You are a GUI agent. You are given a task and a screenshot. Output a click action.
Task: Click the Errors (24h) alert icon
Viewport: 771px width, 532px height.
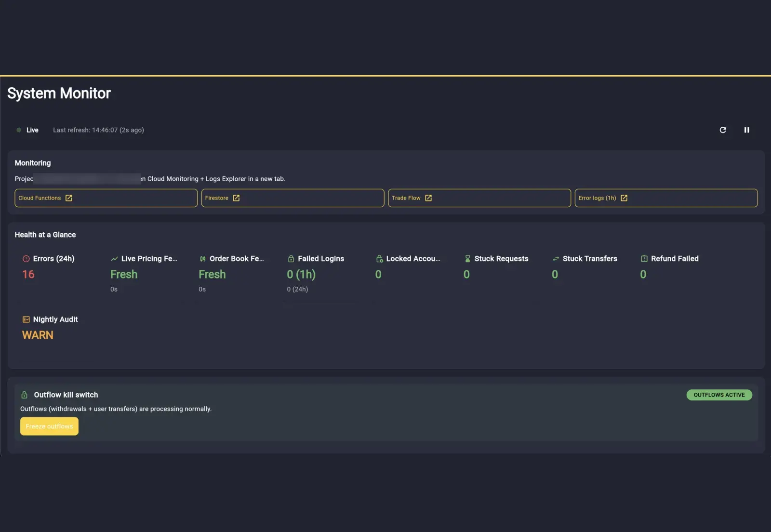(x=26, y=259)
